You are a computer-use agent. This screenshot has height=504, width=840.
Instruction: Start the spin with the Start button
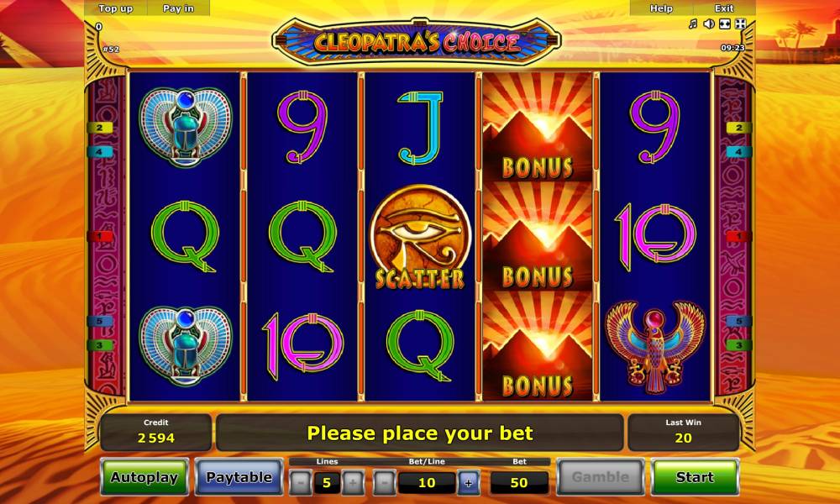(695, 476)
